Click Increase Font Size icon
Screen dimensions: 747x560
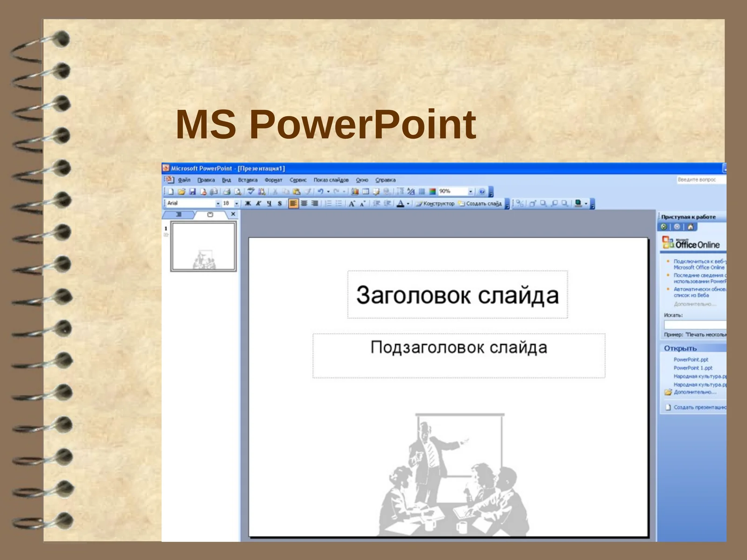(352, 203)
